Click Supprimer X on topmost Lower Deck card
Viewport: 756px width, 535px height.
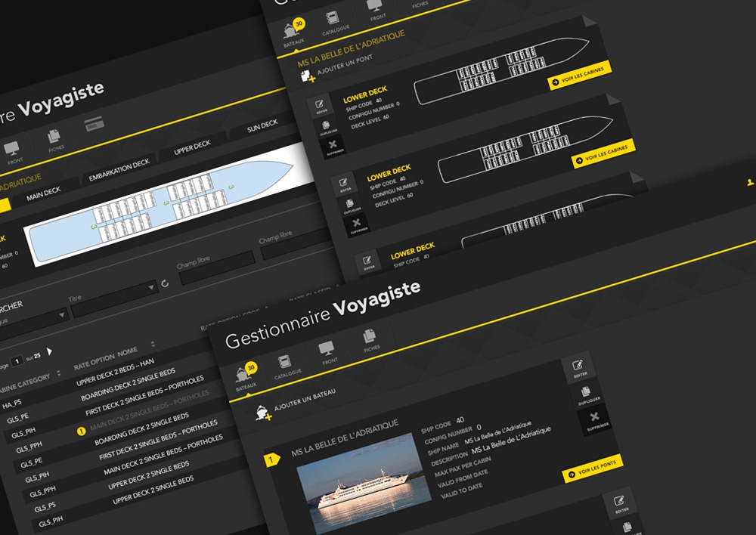[333, 146]
